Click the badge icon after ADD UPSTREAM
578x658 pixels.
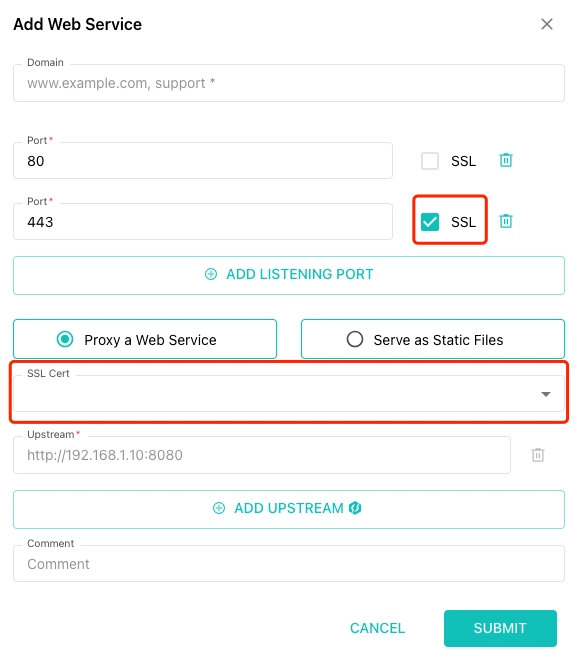point(355,508)
